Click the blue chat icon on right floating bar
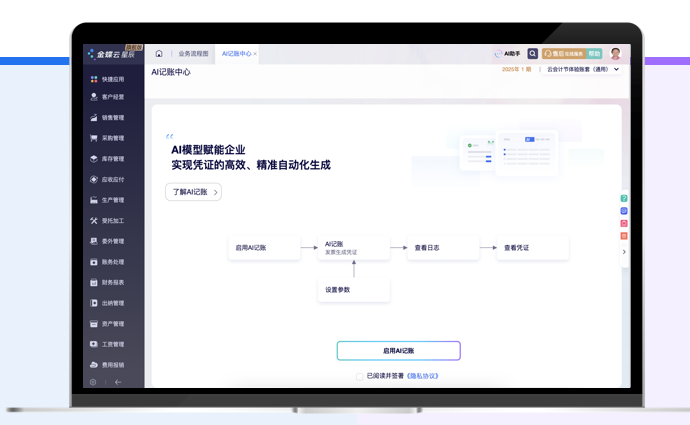 click(624, 212)
